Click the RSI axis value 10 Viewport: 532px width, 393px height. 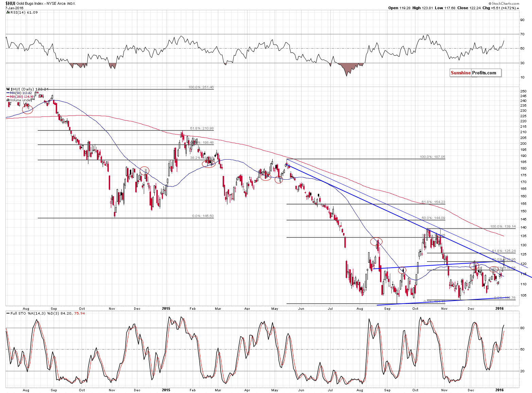522,77
